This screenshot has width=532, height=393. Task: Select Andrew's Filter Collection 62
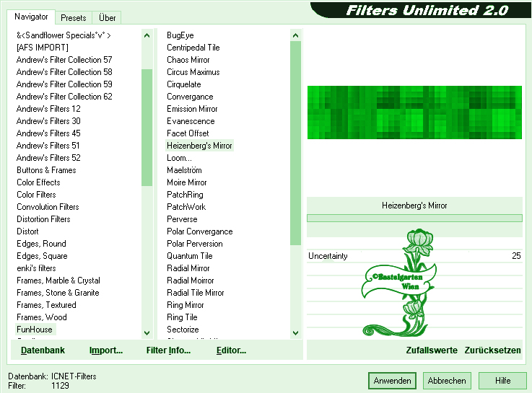point(64,97)
